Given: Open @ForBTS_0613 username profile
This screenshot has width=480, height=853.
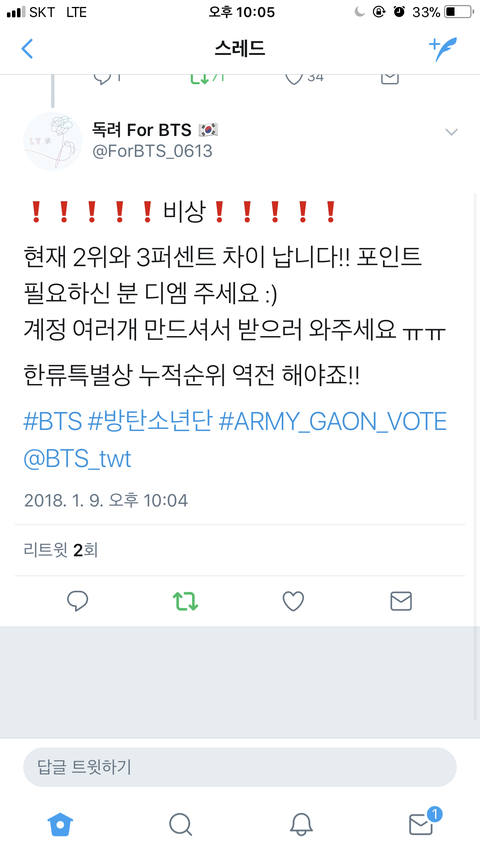Looking at the screenshot, I should (x=152, y=151).
